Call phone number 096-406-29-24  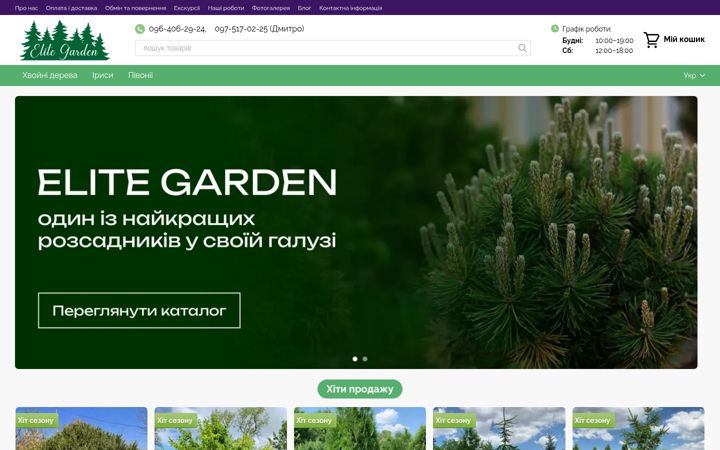coord(177,29)
